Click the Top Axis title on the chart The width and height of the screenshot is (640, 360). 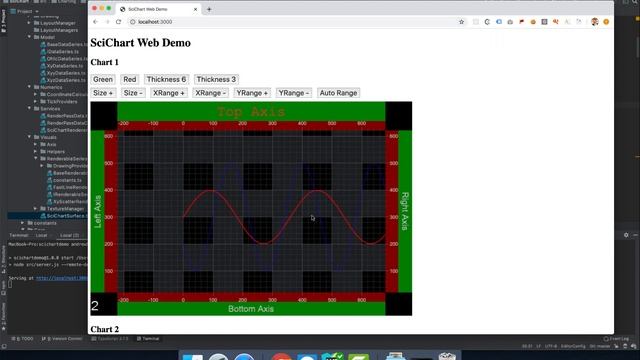[251, 111]
